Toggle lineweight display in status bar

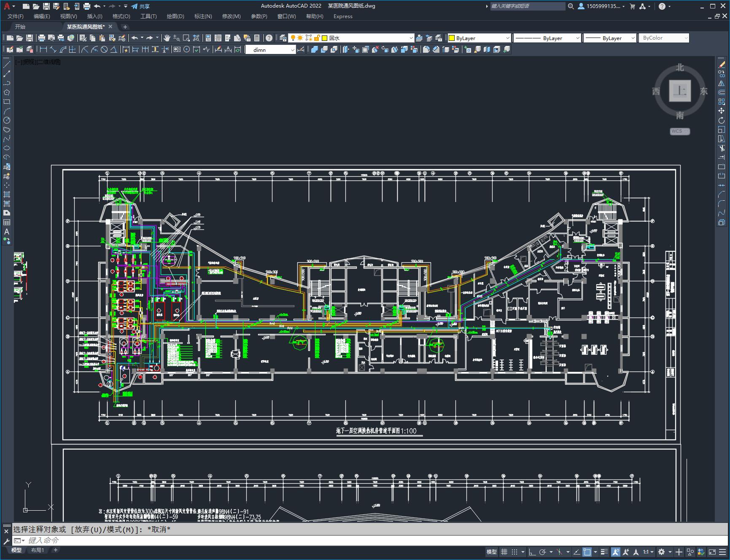[605, 552]
